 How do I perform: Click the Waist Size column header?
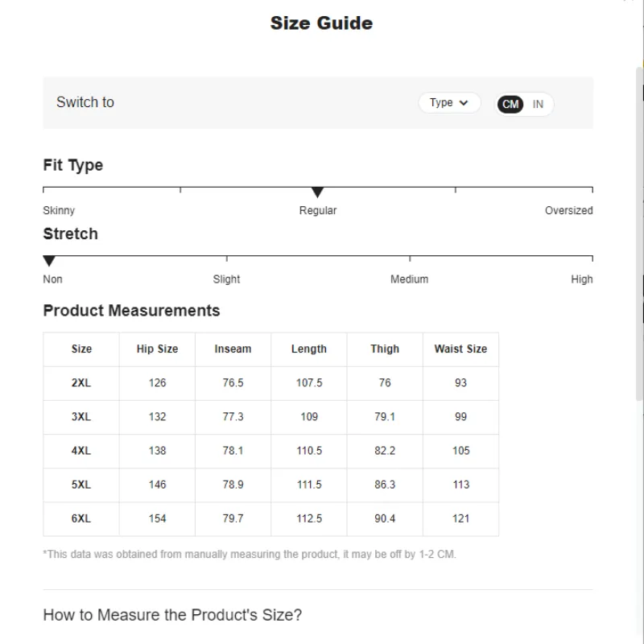[x=460, y=349]
